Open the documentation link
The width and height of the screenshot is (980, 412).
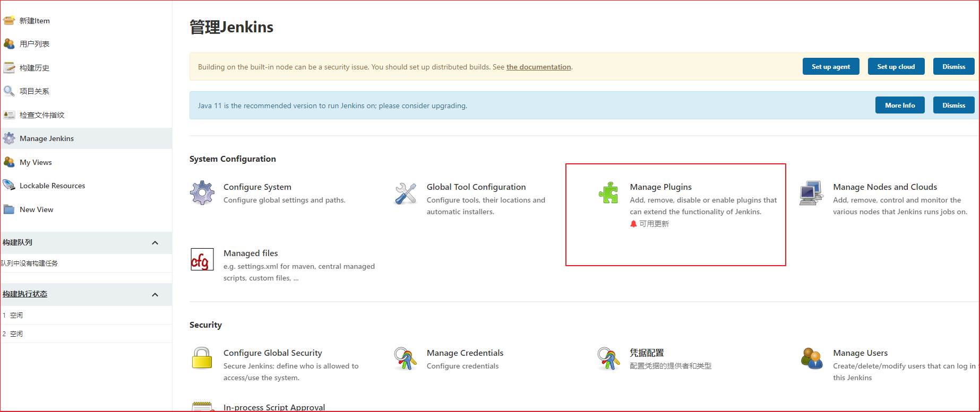539,67
